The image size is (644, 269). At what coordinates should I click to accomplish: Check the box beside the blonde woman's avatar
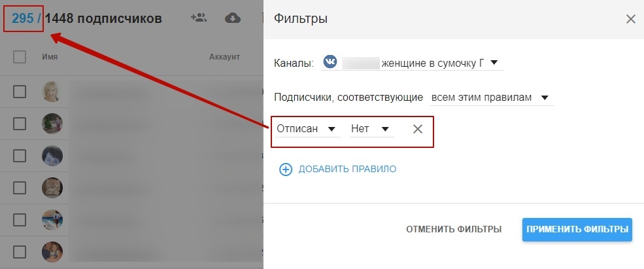20,92
